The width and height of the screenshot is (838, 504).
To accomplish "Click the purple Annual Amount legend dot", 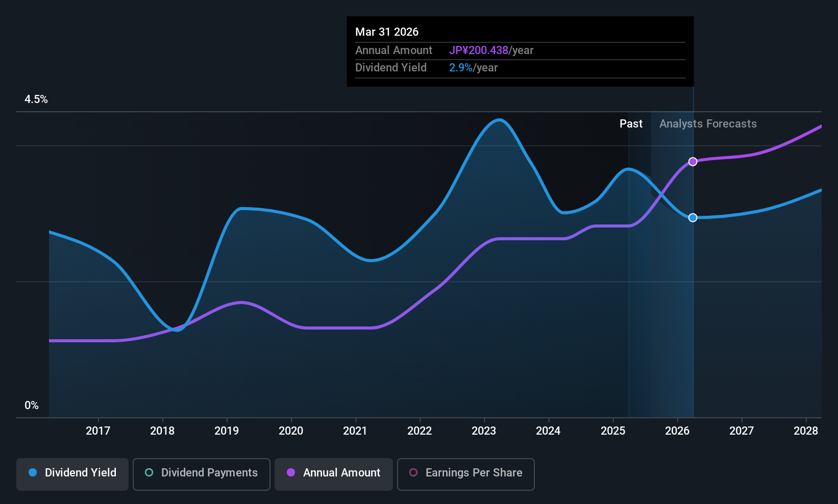I will pyautogui.click(x=291, y=472).
